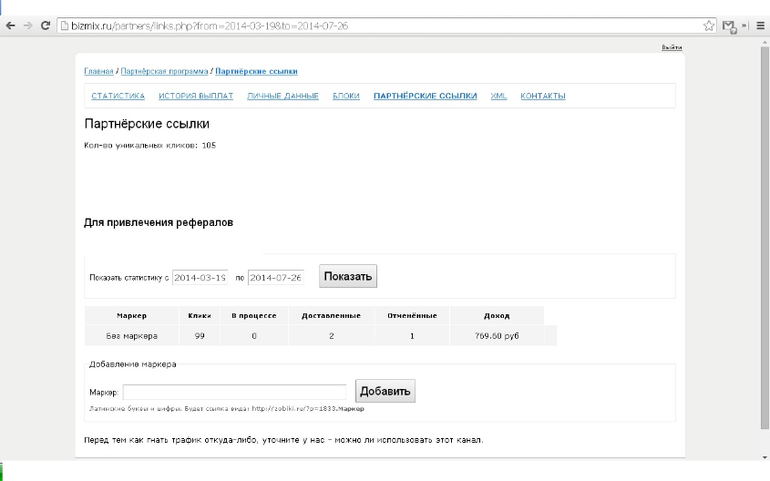The image size is (770, 481).
Task: Click the page icon in address bar
Action: coord(64,26)
